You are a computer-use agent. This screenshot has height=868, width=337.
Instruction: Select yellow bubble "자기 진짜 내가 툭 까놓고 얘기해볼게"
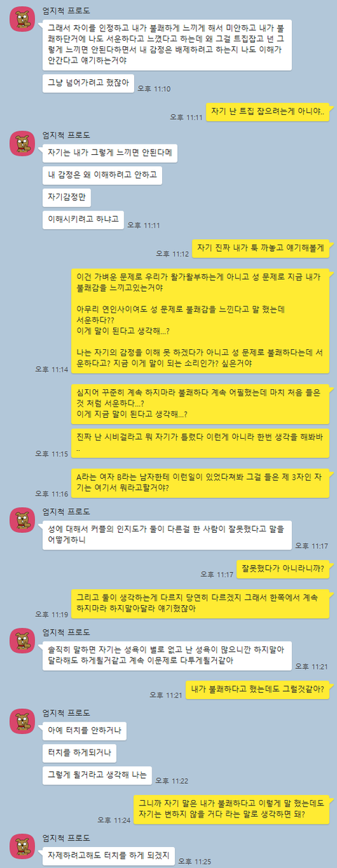coord(261,247)
